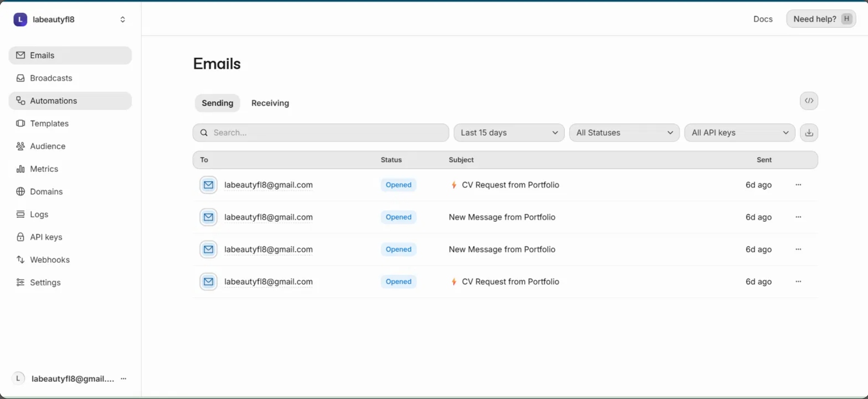868x399 pixels.
Task: Open first New Message from Portfolio subject
Action: pyautogui.click(x=502, y=217)
